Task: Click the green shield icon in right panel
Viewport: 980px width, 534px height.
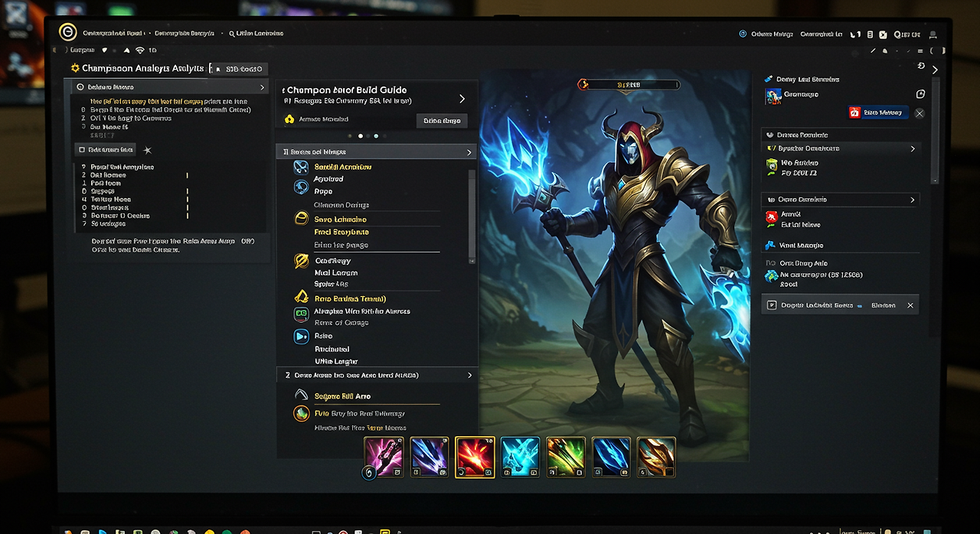Action: 772,164
